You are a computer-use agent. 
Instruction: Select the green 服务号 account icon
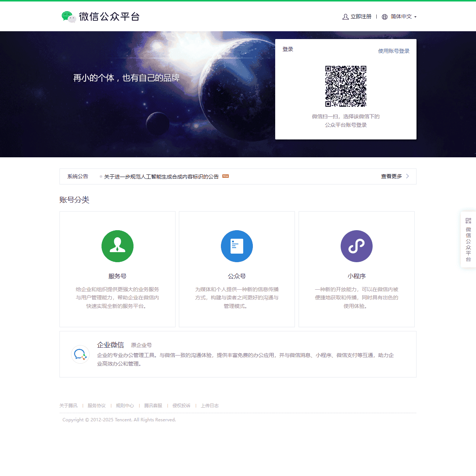coord(118,246)
